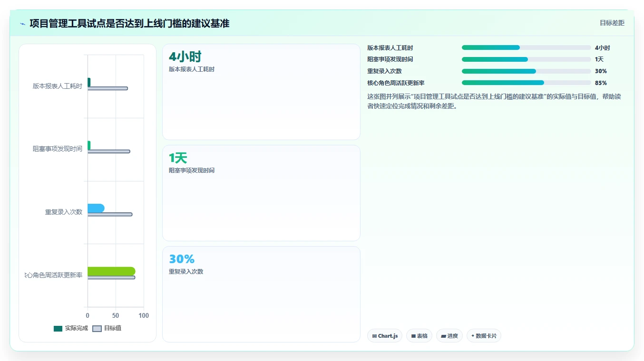Click the 100 tick label on x-axis
The width and height of the screenshot is (644, 361).
(x=144, y=316)
